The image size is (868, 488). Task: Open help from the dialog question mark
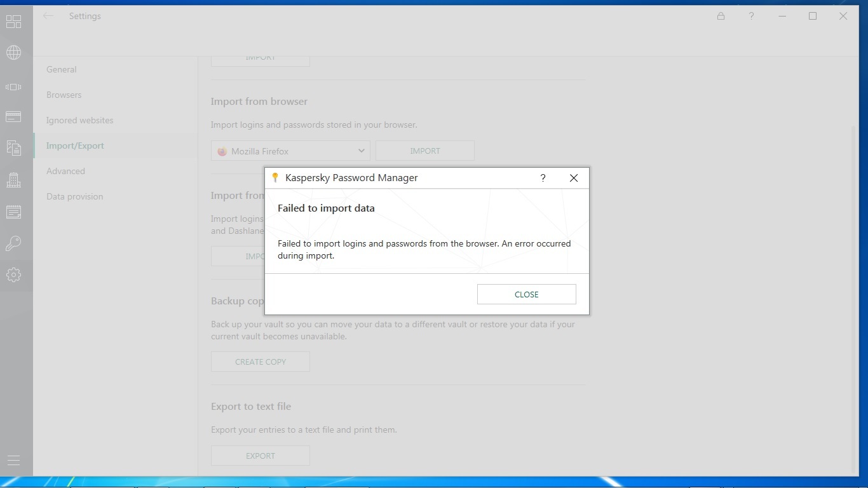point(543,178)
